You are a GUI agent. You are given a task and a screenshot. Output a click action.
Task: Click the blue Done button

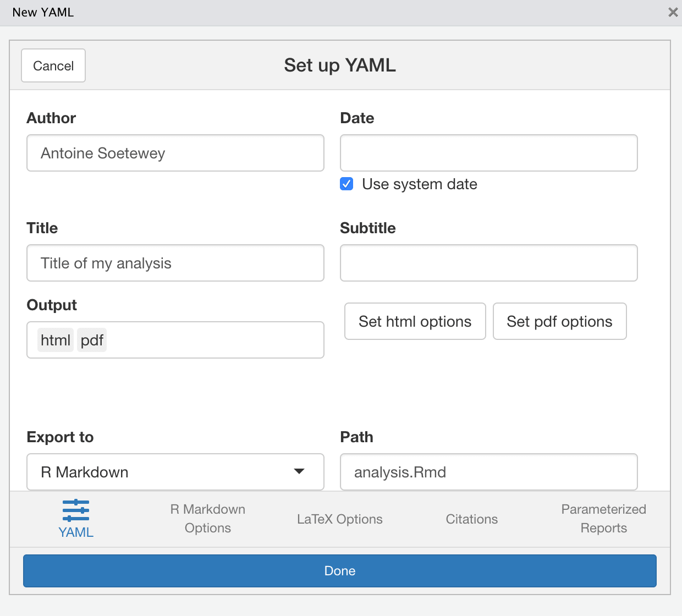pos(340,571)
